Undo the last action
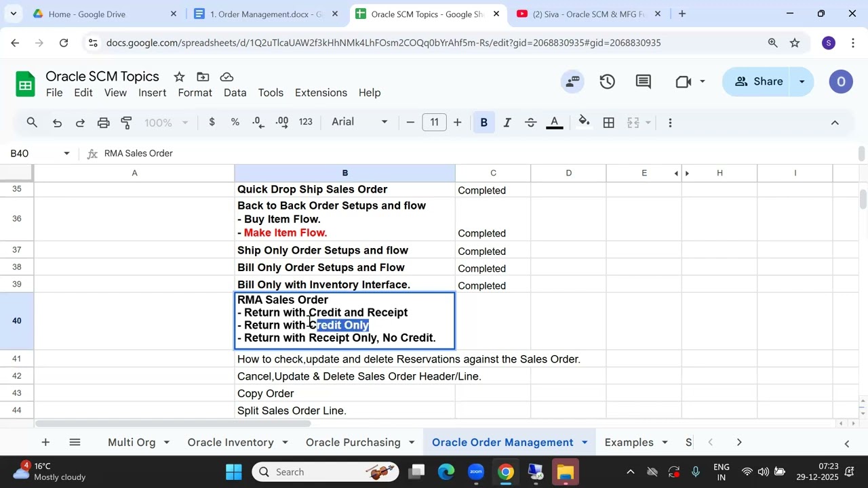 click(57, 123)
